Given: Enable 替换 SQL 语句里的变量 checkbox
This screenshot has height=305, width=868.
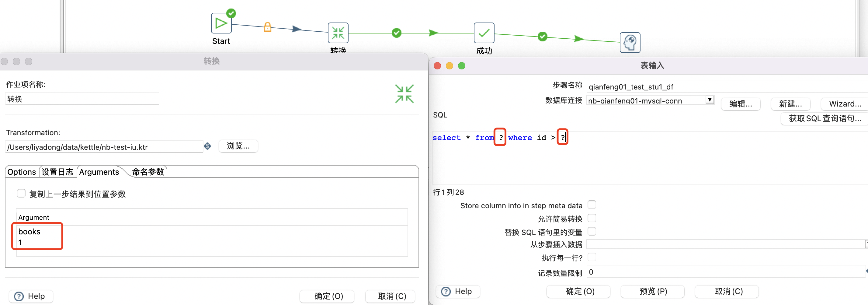Looking at the screenshot, I should click(592, 231).
